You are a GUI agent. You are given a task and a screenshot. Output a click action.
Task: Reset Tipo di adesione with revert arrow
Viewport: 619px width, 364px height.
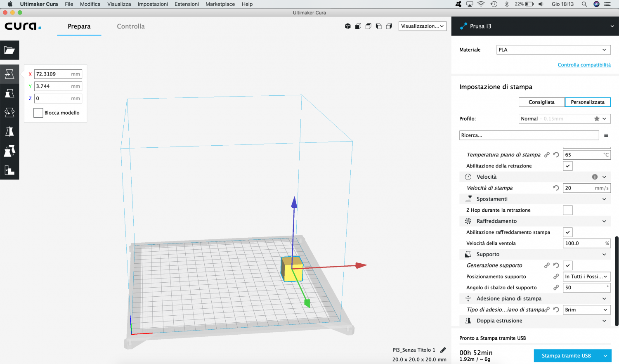click(x=556, y=310)
